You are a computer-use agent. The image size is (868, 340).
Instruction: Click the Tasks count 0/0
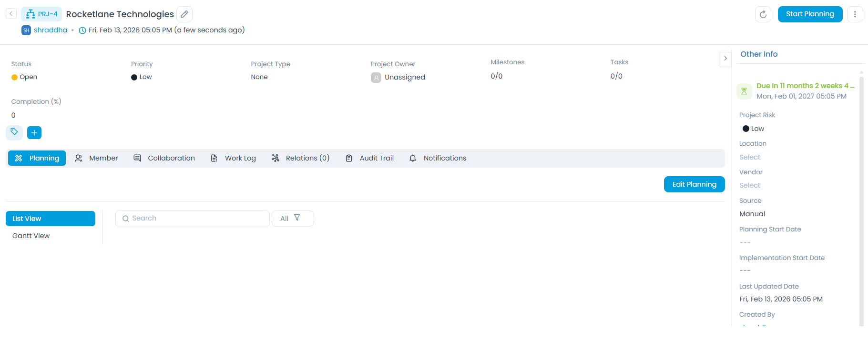(616, 76)
